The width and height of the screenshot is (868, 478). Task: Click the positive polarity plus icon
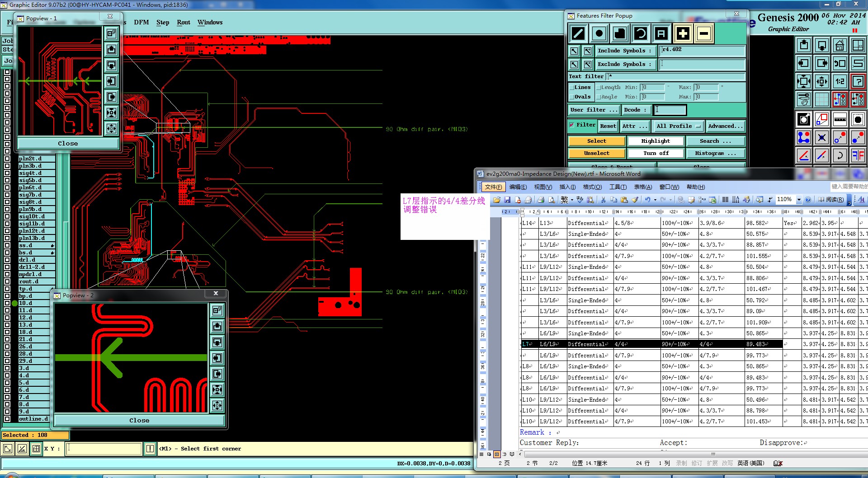pyautogui.click(x=683, y=33)
